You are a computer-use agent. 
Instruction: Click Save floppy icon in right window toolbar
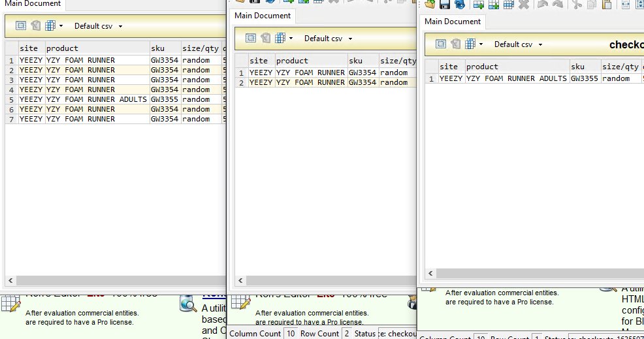[445, 5]
